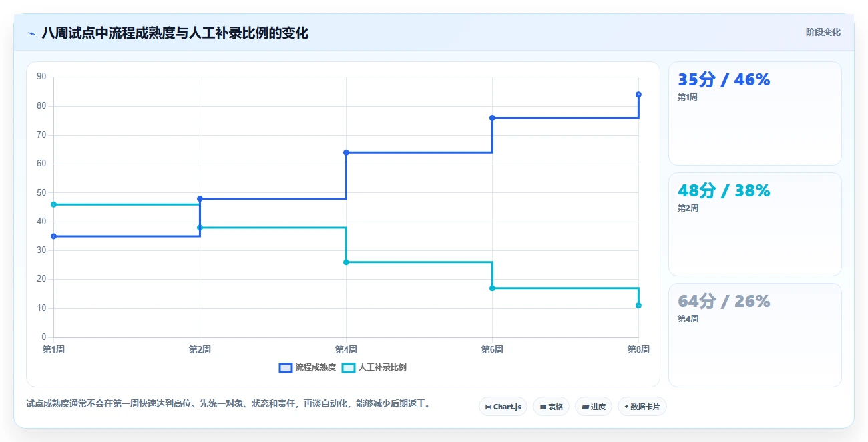Select the 数据卡片 tag
The image size is (868, 442).
pos(642,406)
